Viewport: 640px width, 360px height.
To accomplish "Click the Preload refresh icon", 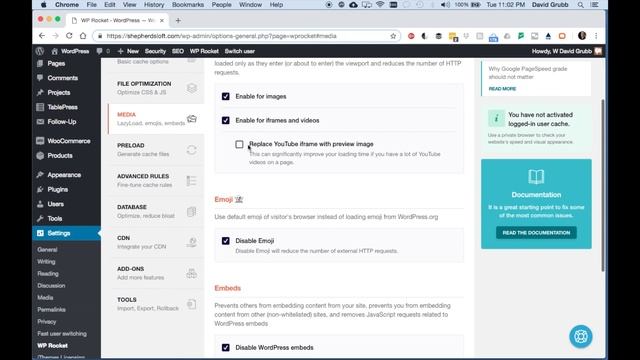I will pyautogui.click(x=192, y=150).
